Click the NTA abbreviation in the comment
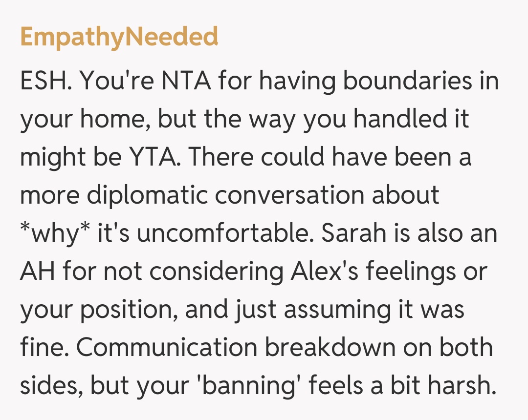Screen dimensions: 528x420 180,82
